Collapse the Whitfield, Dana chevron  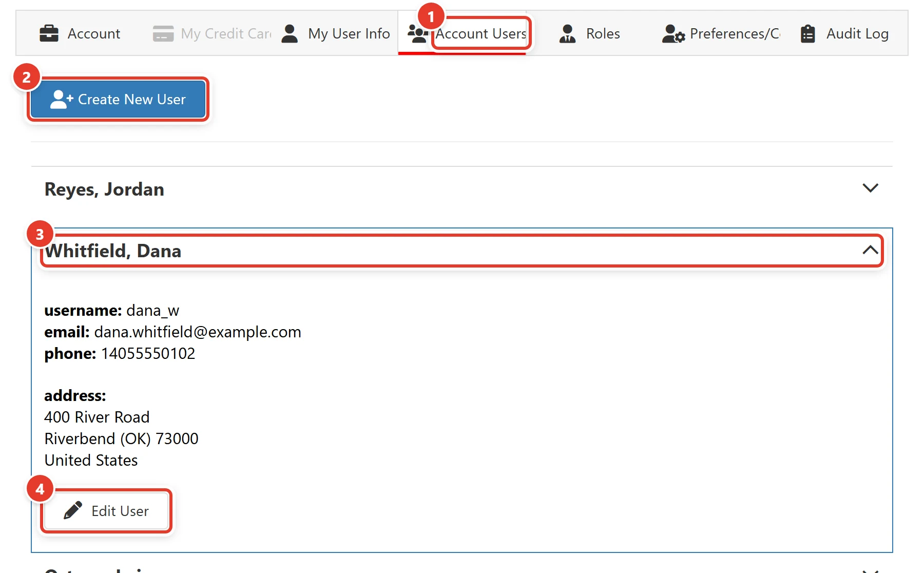pos(870,250)
